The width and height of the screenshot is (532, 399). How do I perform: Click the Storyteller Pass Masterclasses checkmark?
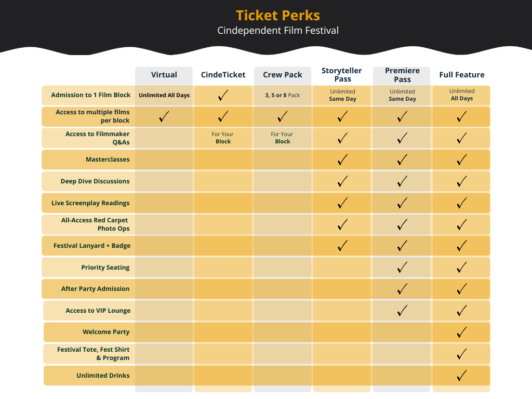pos(342,159)
